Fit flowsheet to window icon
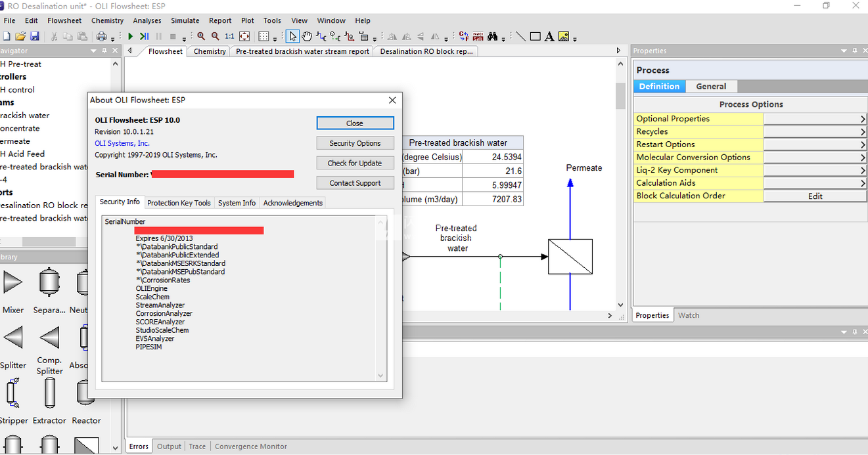The height and width of the screenshot is (455, 868). click(x=244, y=37)
